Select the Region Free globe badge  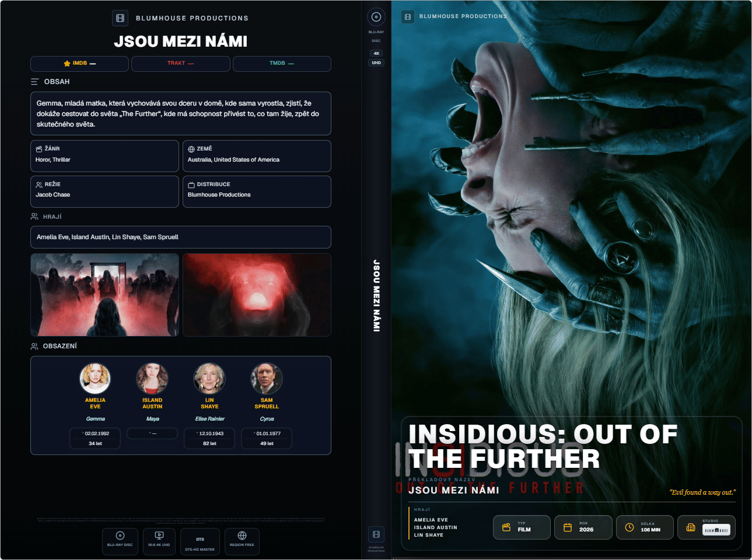pos(242,542)
